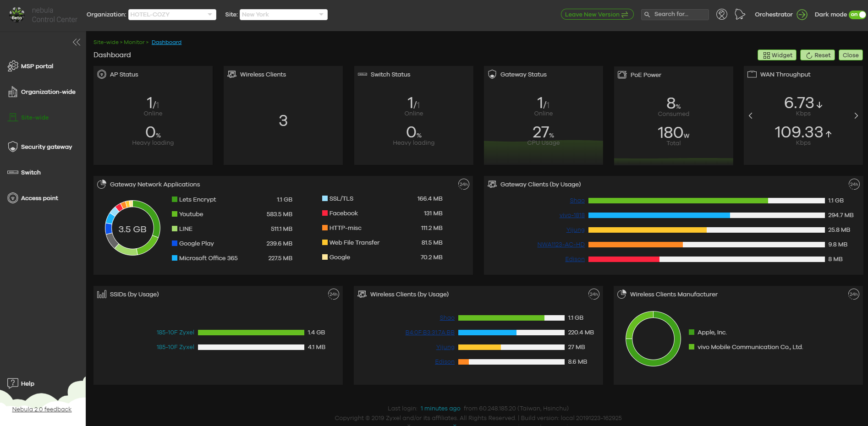
Task: Open the Organization dropdown HOTEL-COZY
Action: point(172,15)
